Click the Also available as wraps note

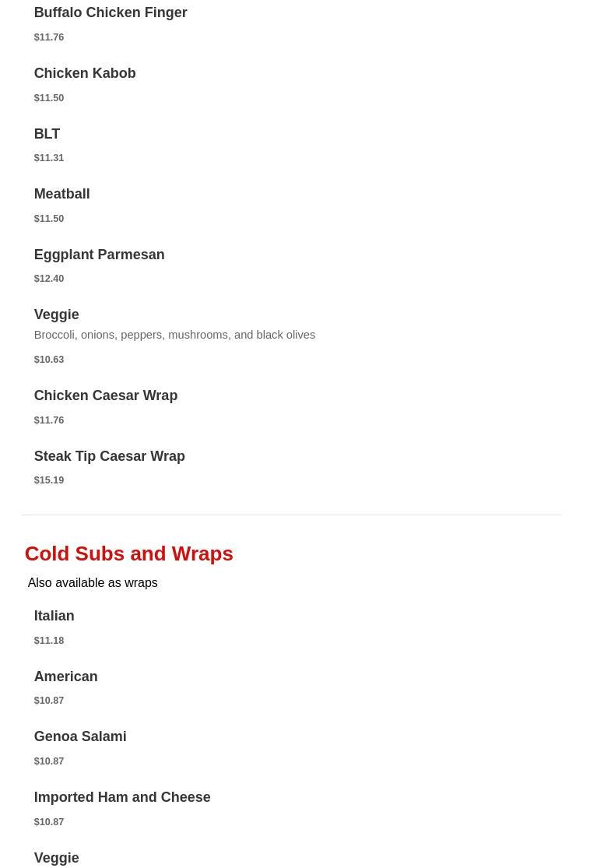point(92,583)
